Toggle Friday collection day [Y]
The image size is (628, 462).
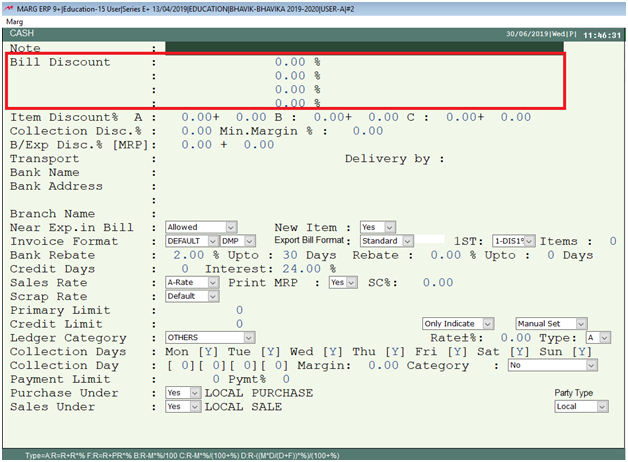coord(463,352)
